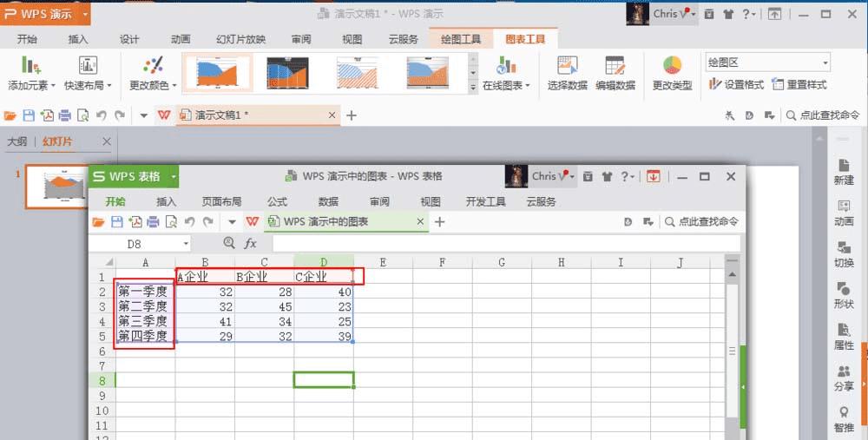Open quick access dropdown arrow in Spreadsheet
Image resolution: width=868 pixels, height=440 pixels.
point(233,222)
